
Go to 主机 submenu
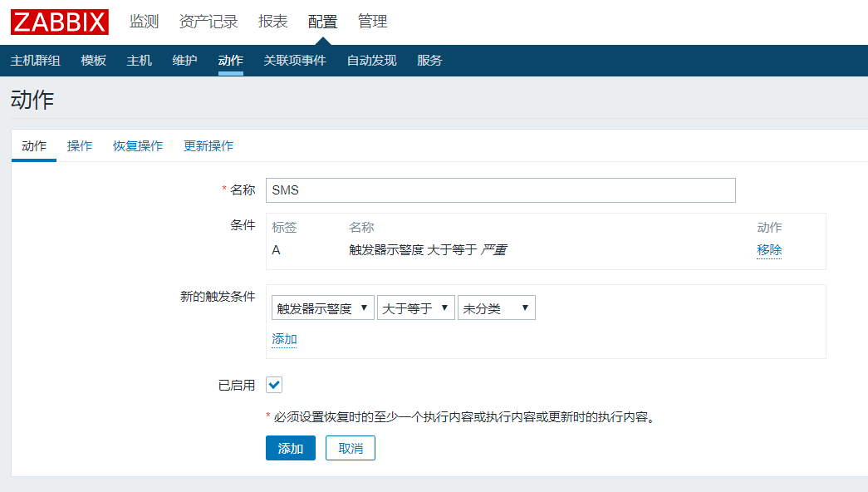point(139,61)
